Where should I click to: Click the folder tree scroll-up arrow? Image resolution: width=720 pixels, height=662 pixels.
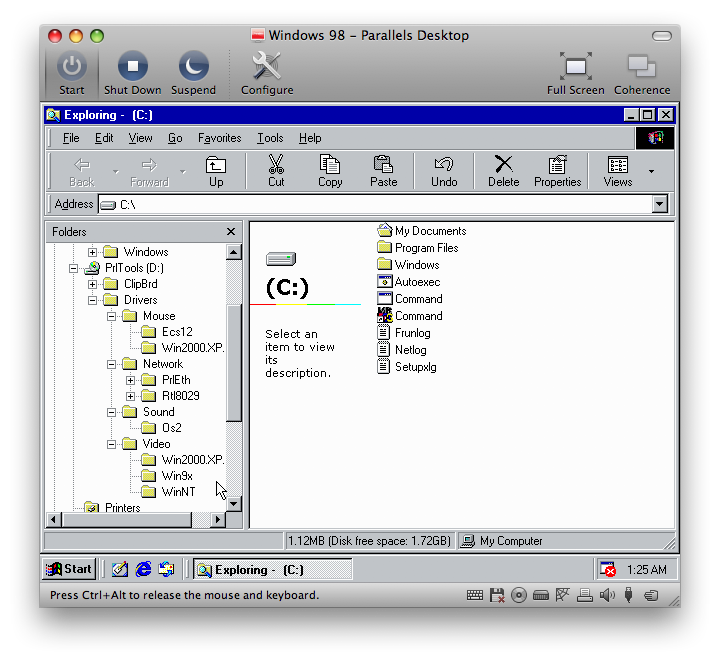click(x=234, y=252)
